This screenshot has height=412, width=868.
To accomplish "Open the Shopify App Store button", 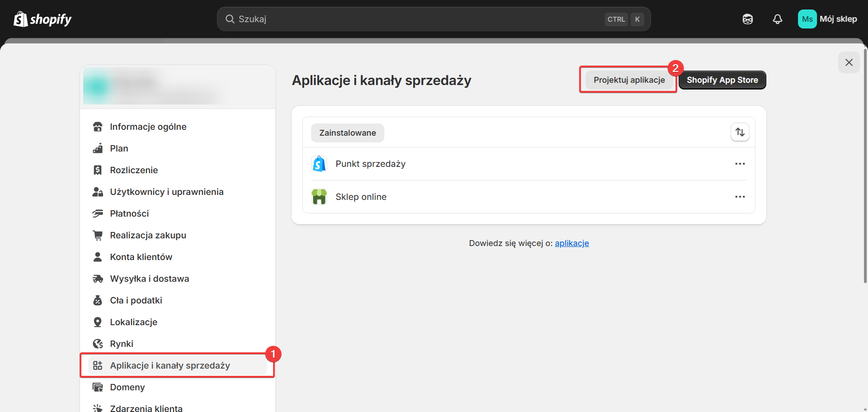I will pyautogui.click(x=722, y=80).
